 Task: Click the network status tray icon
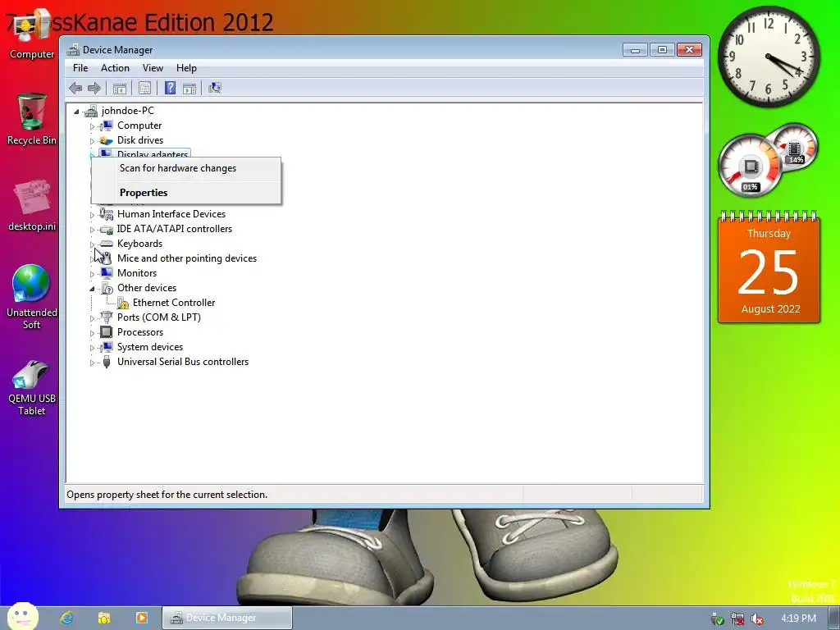pyautogui.click(x=737, y=619)
